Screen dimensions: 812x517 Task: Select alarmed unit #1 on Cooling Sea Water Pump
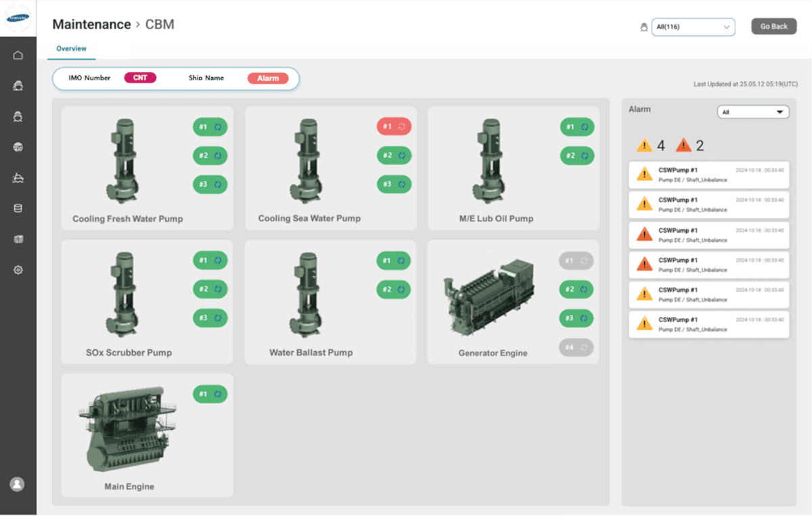[x=393, y=127]
